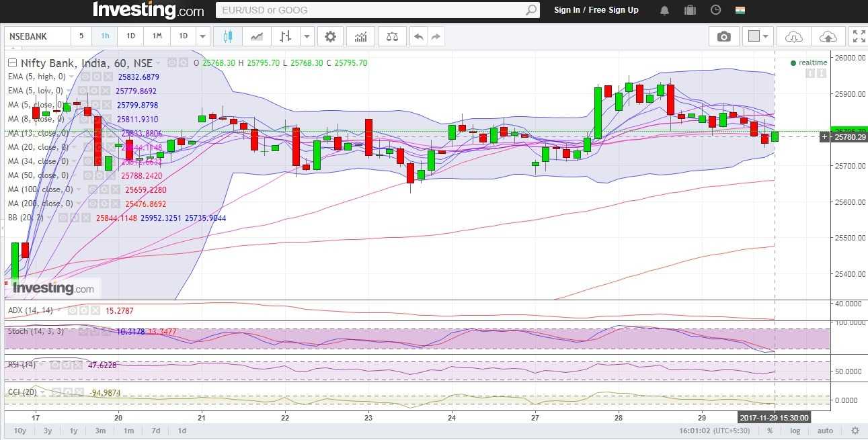The image size is (868, 440).
Task: Set range to 1d
Action: tap(182, 431)
